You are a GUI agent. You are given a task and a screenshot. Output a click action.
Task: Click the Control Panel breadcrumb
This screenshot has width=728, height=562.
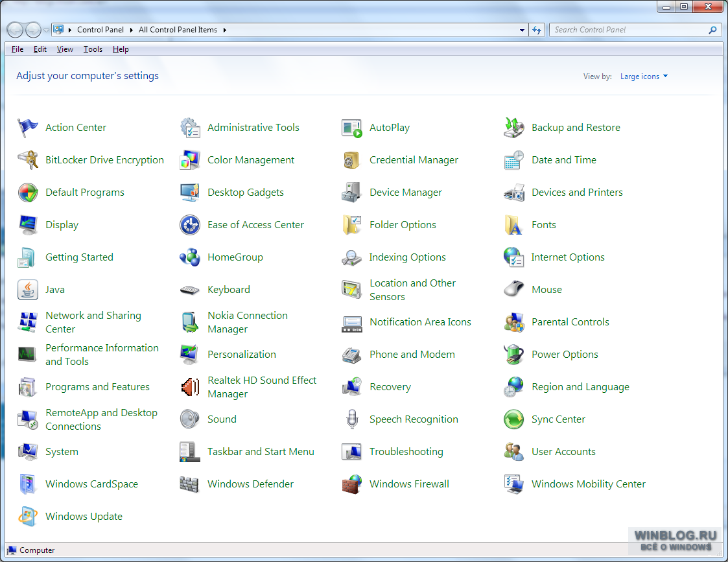pos(100,30)
